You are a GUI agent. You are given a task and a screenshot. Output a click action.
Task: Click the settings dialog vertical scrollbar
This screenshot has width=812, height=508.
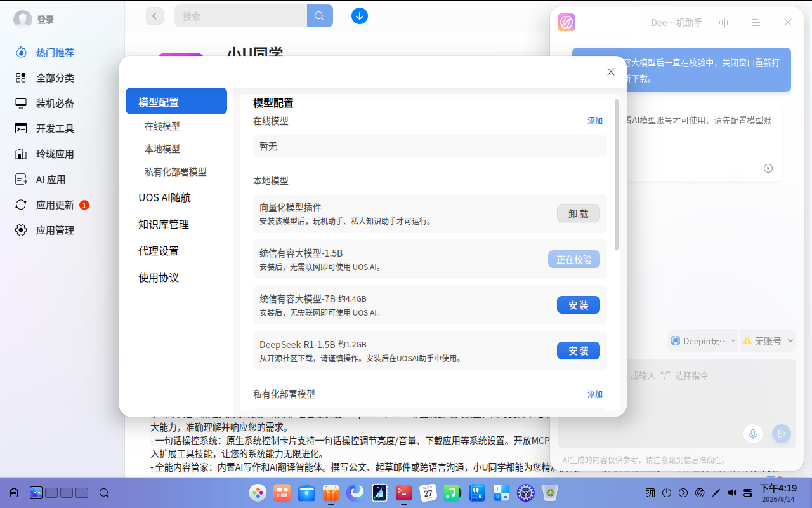(x=617, y=175)
